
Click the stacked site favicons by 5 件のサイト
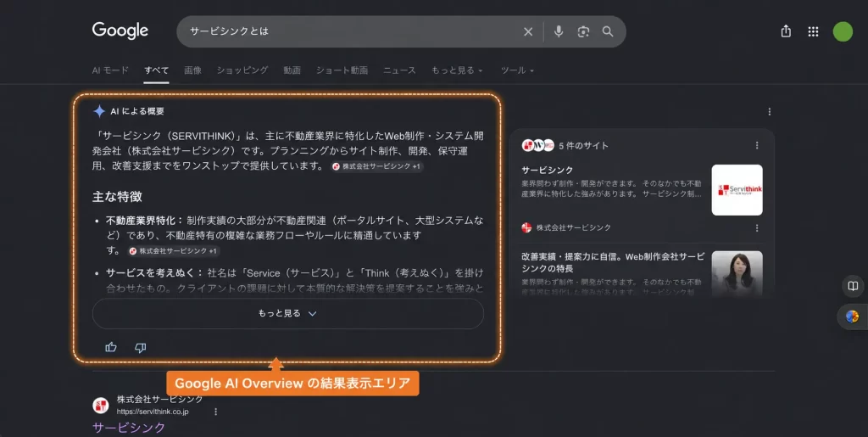(537, 145)
